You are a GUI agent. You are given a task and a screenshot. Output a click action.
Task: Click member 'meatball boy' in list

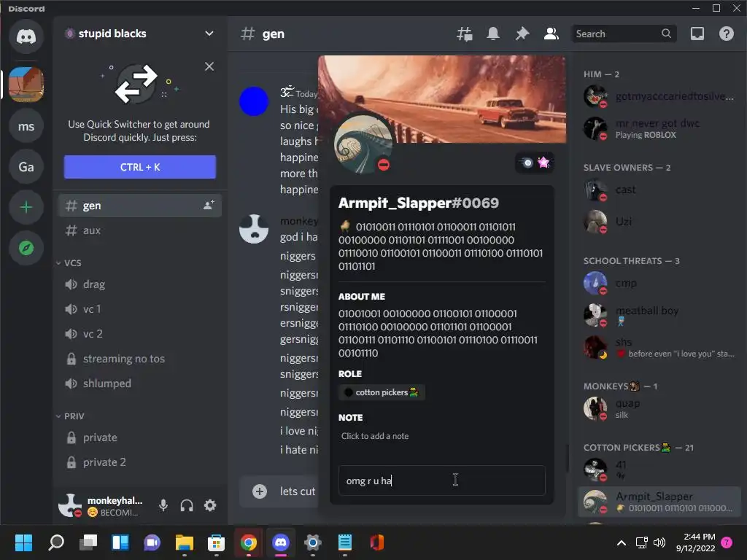[x=659, y=315]
